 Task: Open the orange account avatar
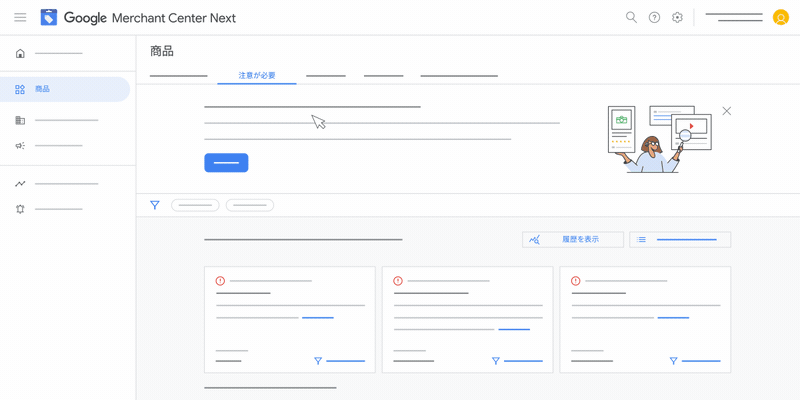point(781,18)
